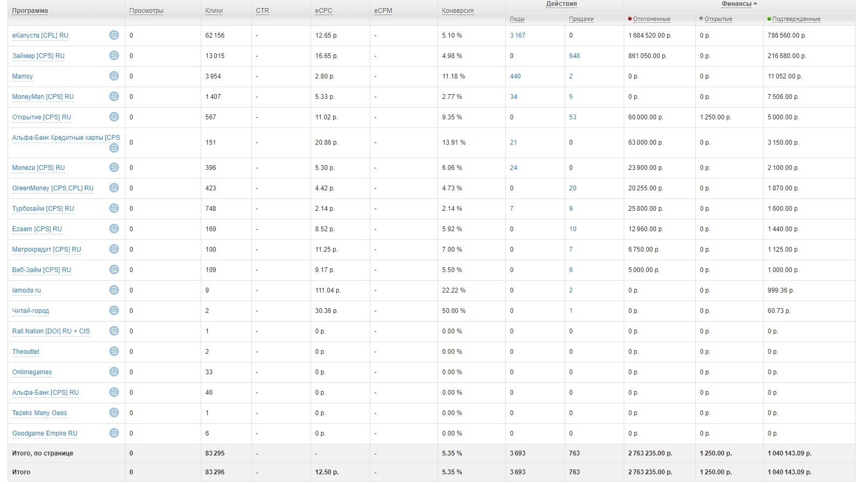Open the 3 167 leads link for еКапуста
The height and width of the screenshot is (484, 868).
pos(517,35)
